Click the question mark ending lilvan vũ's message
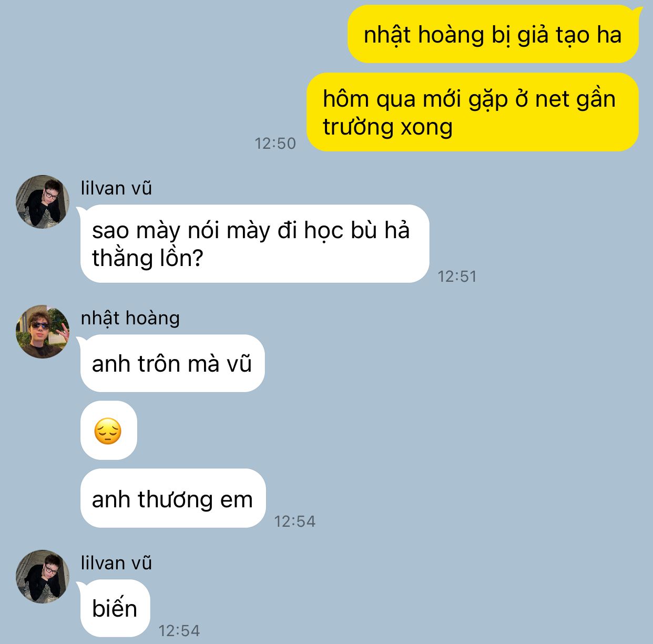This screenshot has width=653, height=644. click(x=198, y=258)
